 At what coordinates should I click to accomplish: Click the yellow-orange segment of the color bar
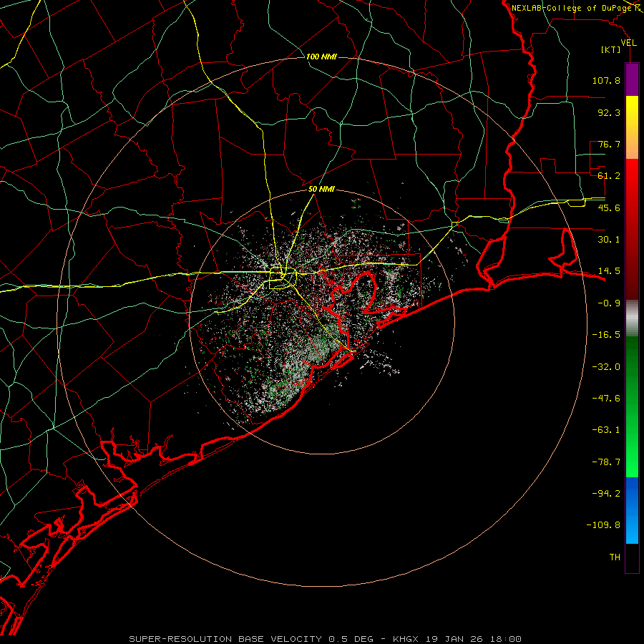tap(632, 127)
